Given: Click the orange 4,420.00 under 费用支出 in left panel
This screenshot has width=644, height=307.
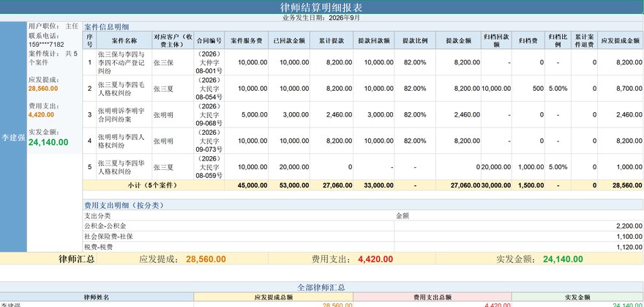Looking at the screenshot, I should (x=41, y=114).
